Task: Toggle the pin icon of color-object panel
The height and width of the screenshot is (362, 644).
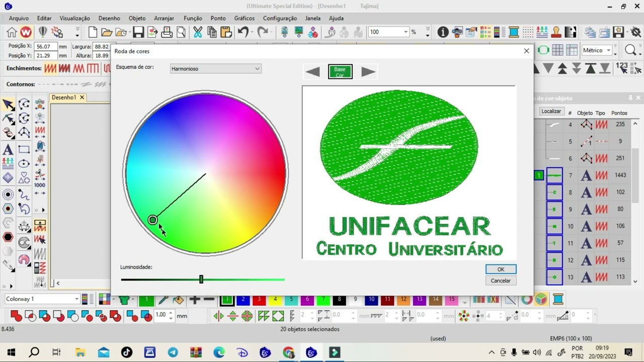Action: (x=630, y=98)
